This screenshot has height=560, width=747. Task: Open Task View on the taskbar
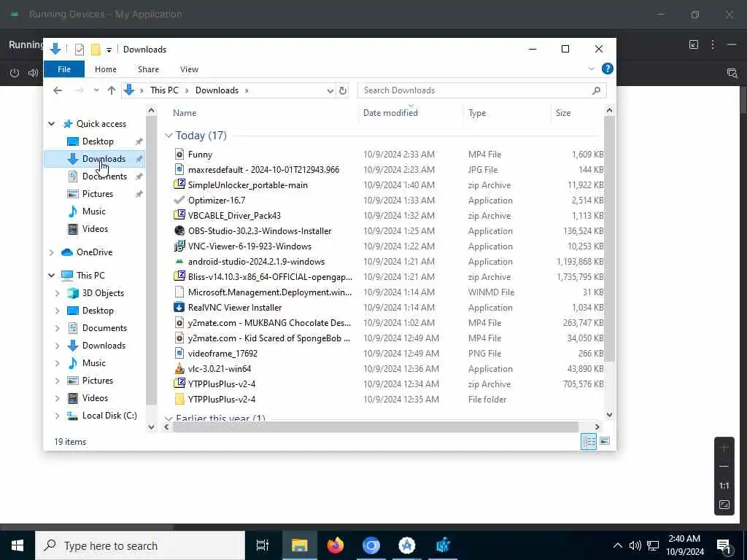263,545
